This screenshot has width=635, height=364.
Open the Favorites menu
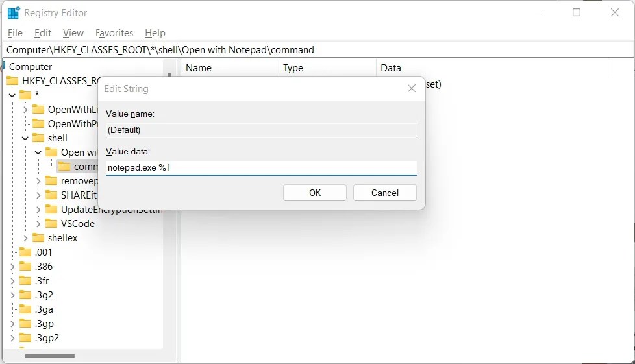click(114, 33)
